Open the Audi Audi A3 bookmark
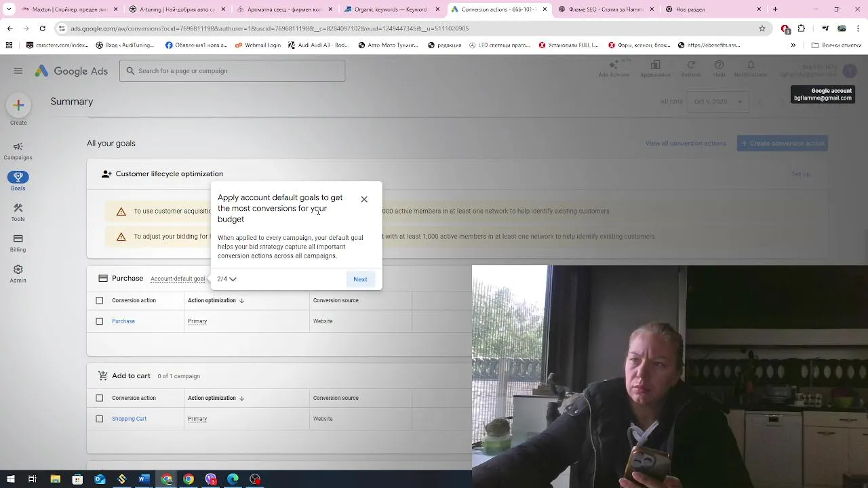 click(x=318, y=45)
